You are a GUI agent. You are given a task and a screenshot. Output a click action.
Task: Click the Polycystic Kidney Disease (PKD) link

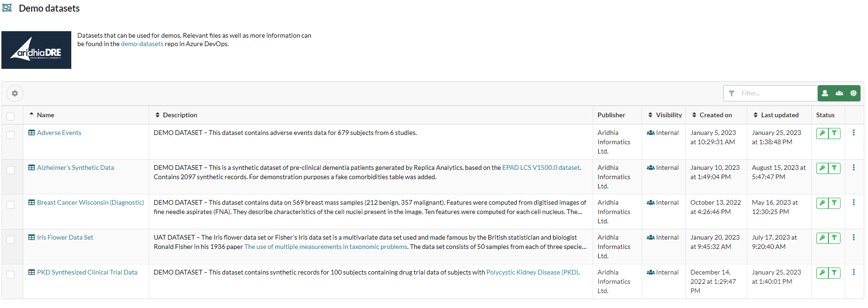point(532,272)
